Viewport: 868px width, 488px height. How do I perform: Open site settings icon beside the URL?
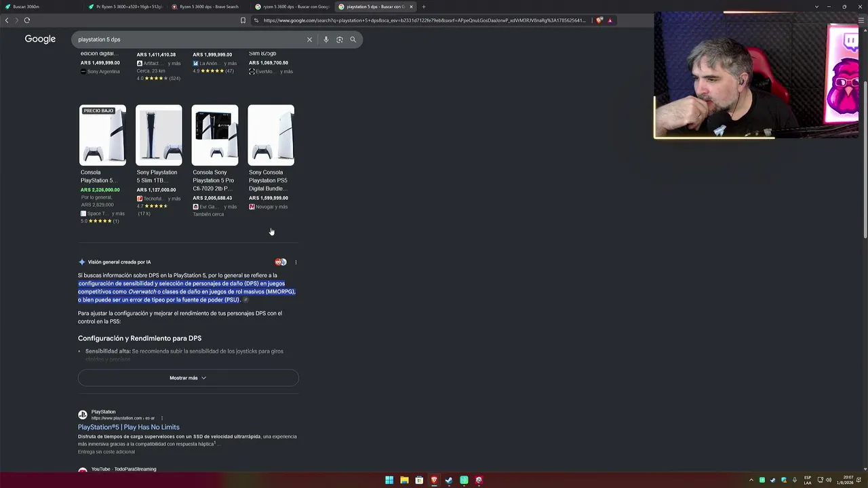click(x=256, y=20)
